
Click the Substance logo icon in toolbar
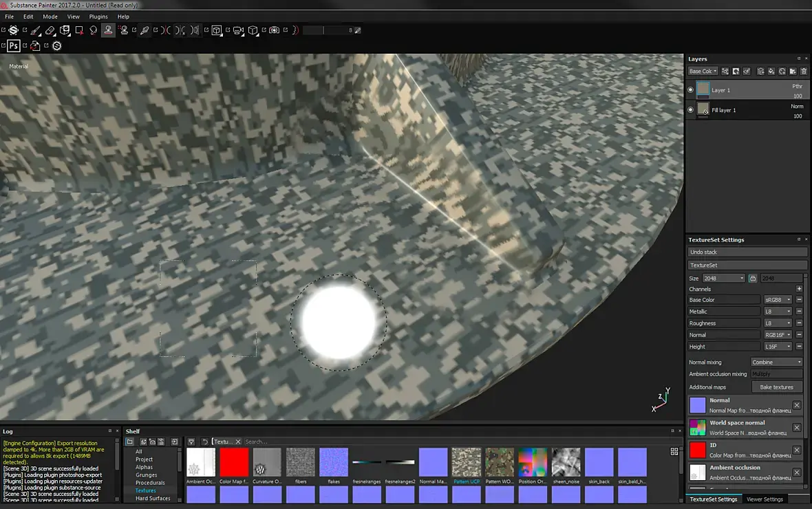[x=14, y=30]
